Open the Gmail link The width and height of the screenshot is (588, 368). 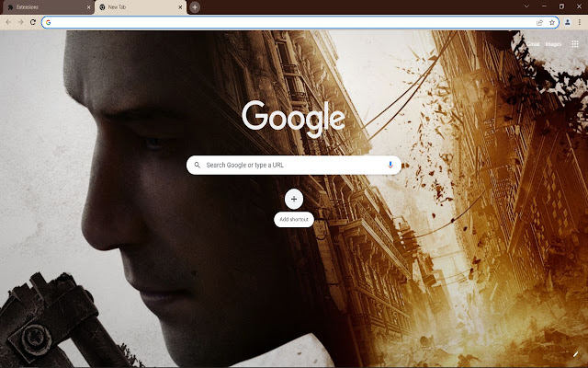pos(532,44)
